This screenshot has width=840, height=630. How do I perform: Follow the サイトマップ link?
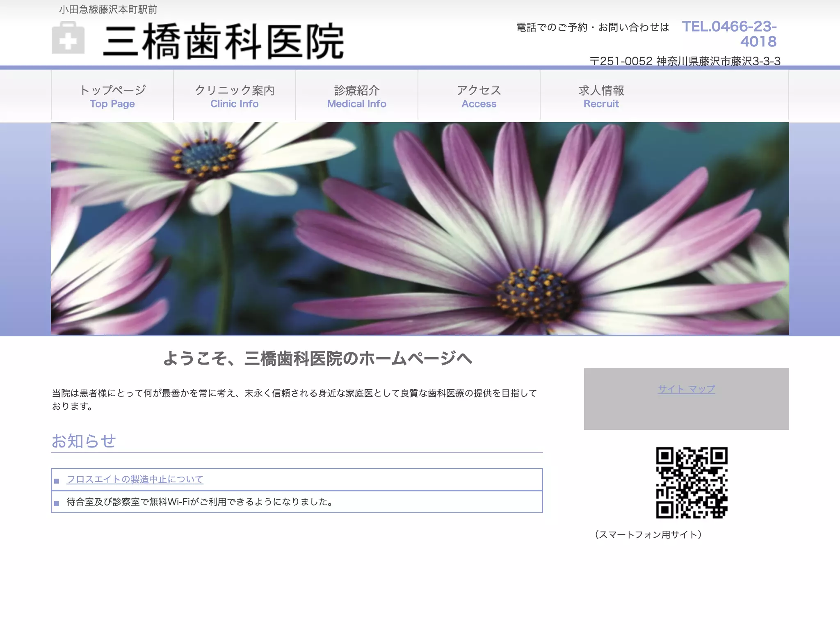pos(687,389)
